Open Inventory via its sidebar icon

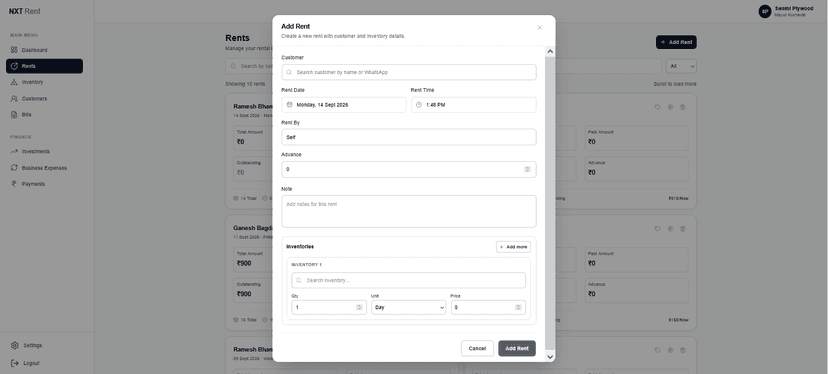click(14, 82)
